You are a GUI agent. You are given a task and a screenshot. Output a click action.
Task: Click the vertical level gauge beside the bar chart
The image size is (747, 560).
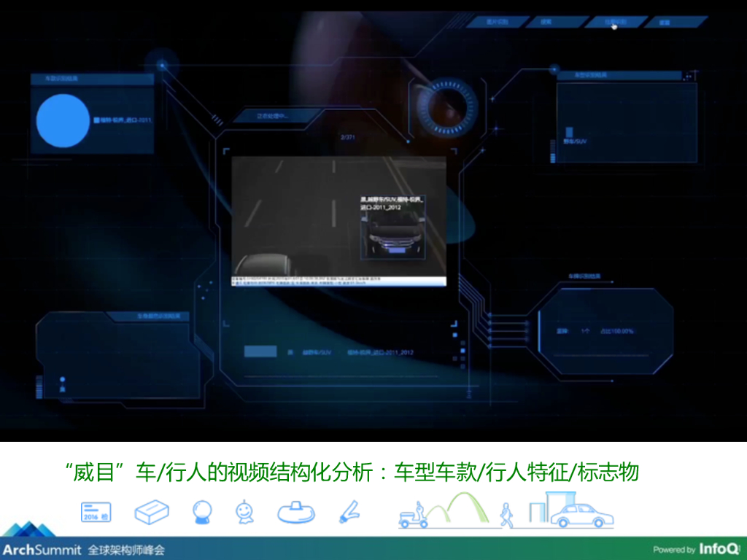pyautogui.click(x=552, y=149)
